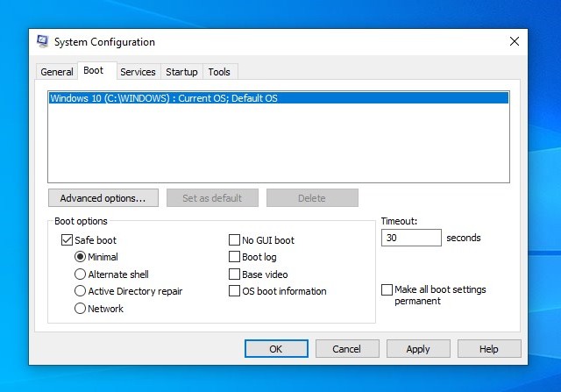561x392 pixels.
Task: Confirm with the OK button
Action: click(276, 349)
